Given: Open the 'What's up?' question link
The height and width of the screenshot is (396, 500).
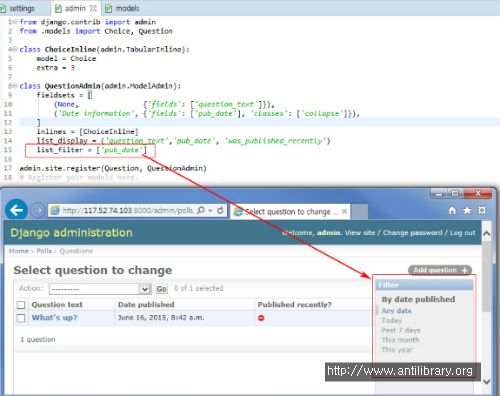Looking at the screenshot, I should tap(54, 318).
